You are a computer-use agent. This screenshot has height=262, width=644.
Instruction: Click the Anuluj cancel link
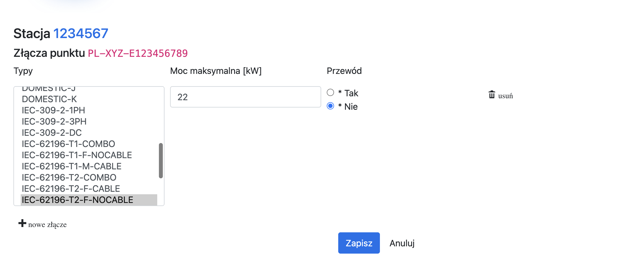tap(402, 243)
